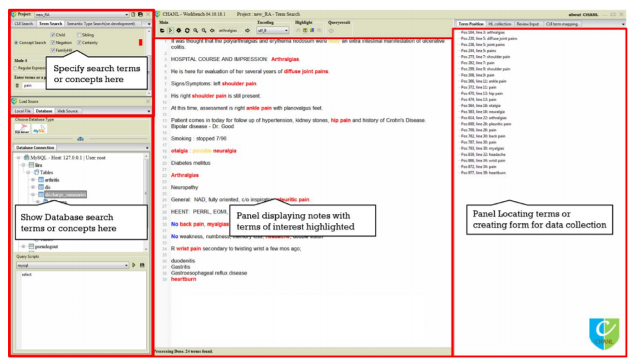This screenshot has height=364, width=637.
Task: Select the Concept Search radio button
Action: click(x=16, y=43)
